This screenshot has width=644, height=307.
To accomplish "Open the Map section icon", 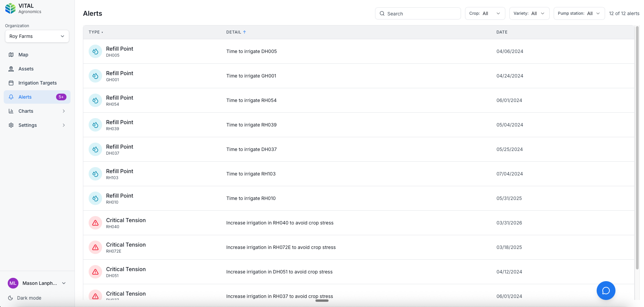I will pyautogui.click(x=11, y=55).
